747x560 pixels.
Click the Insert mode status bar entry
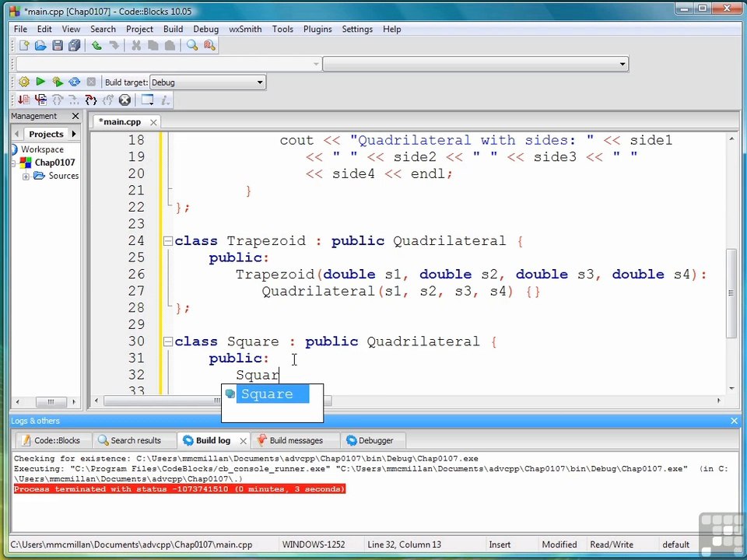point(500,544)
